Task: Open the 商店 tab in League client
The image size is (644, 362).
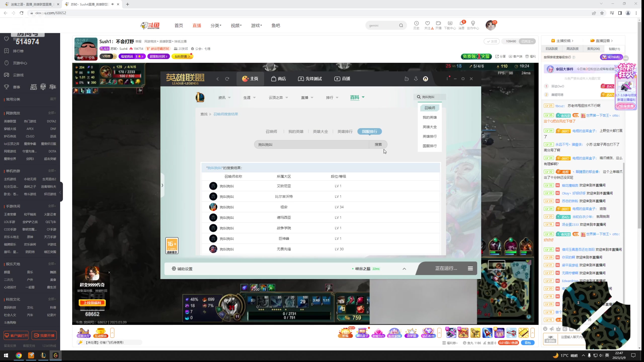Action: point(278,79)
